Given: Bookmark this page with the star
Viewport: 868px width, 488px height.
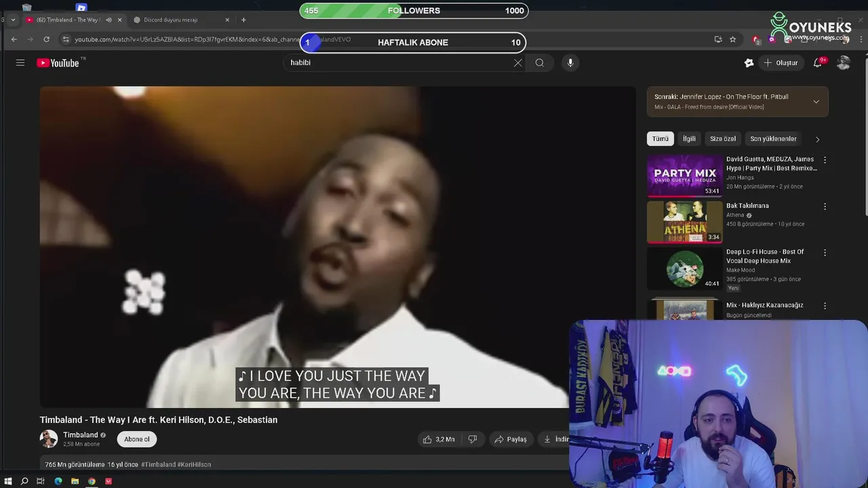Looking at the screenshot, I should point(733,39).
